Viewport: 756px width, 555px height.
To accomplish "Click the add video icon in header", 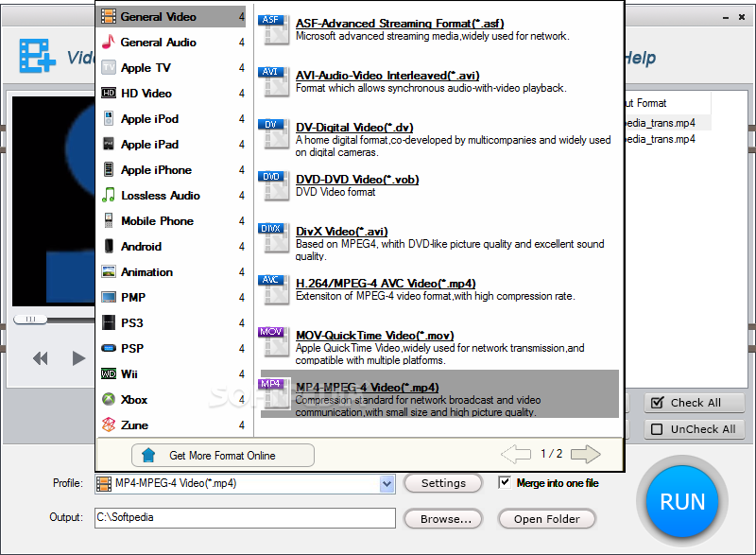I will pos(37,56).
